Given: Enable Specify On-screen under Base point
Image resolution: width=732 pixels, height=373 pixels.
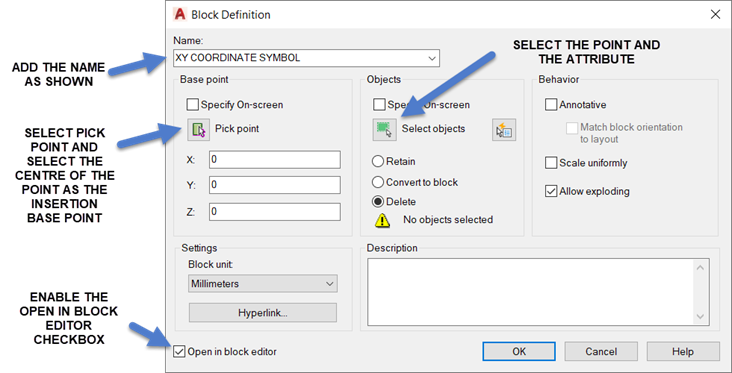Looking at the screenshot, I should pyautogui.click(x=192, y=105).
